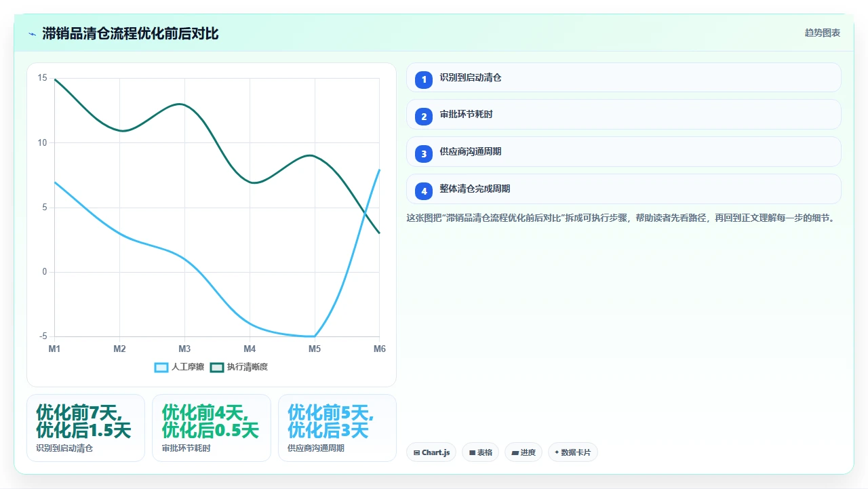
Task: Open step 整体清仓完成周期
Action: coord(624,189)
